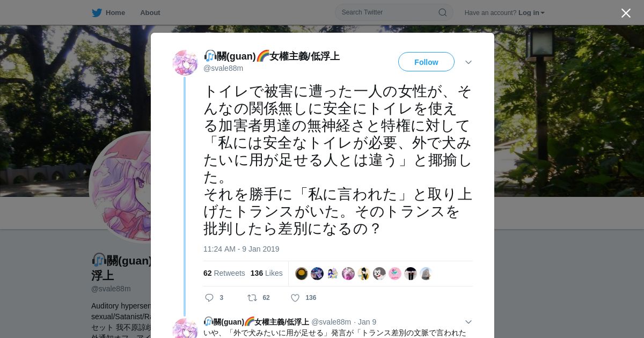Click the 136 Likes link

point(267,273)
